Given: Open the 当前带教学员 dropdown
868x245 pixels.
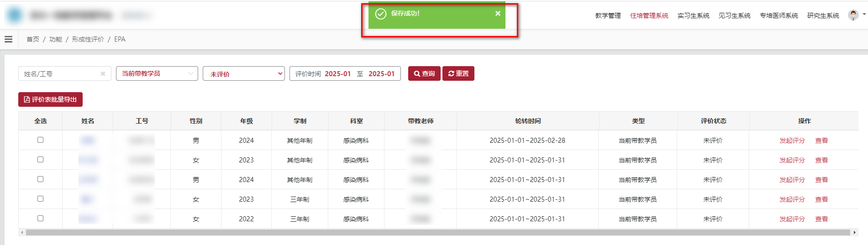Looking at the screenshot, I should click(157, 73).
